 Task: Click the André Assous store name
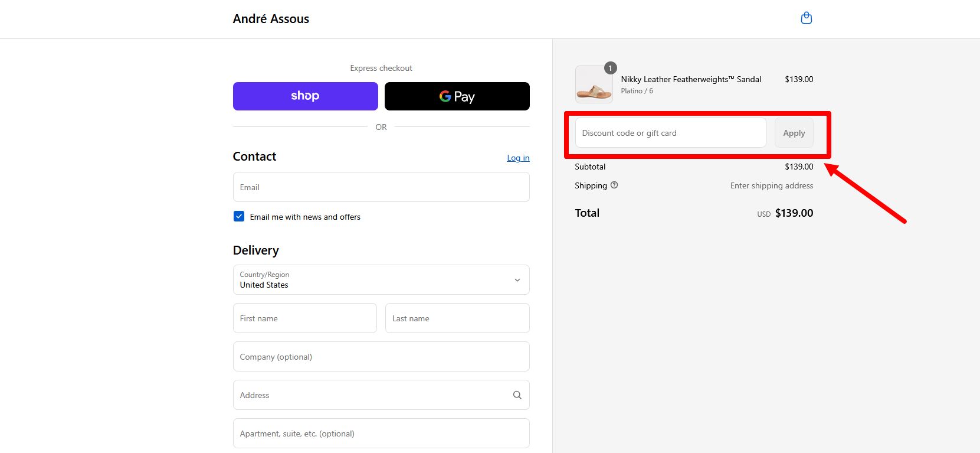click(x=271, y=19)
